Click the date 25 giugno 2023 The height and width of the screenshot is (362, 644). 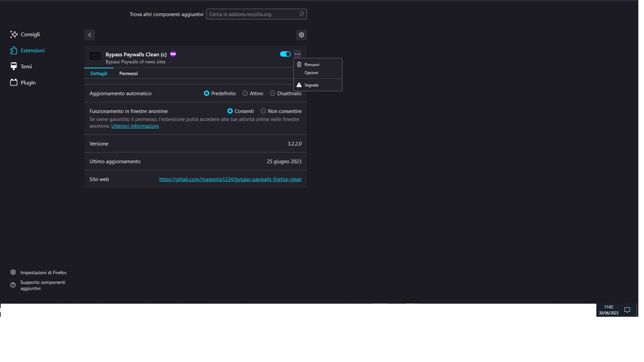[x=284, y=161]
